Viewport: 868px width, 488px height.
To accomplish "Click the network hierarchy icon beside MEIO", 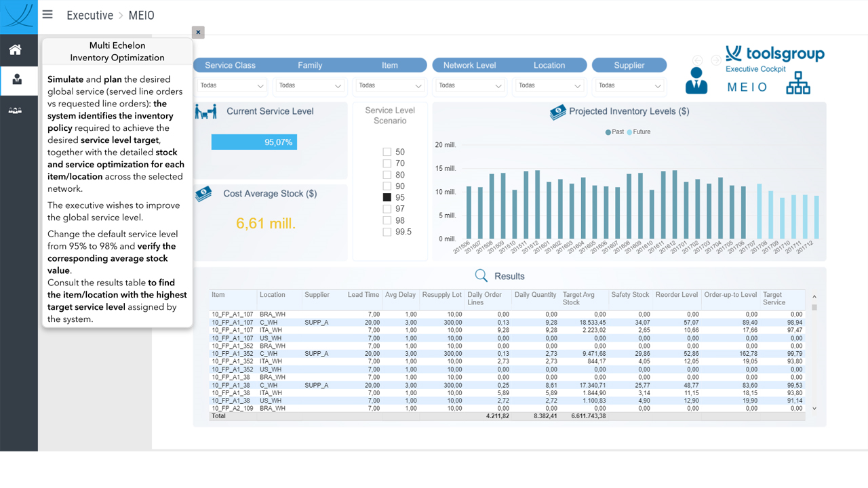I will pyautogui.click(x=798, y=83).
